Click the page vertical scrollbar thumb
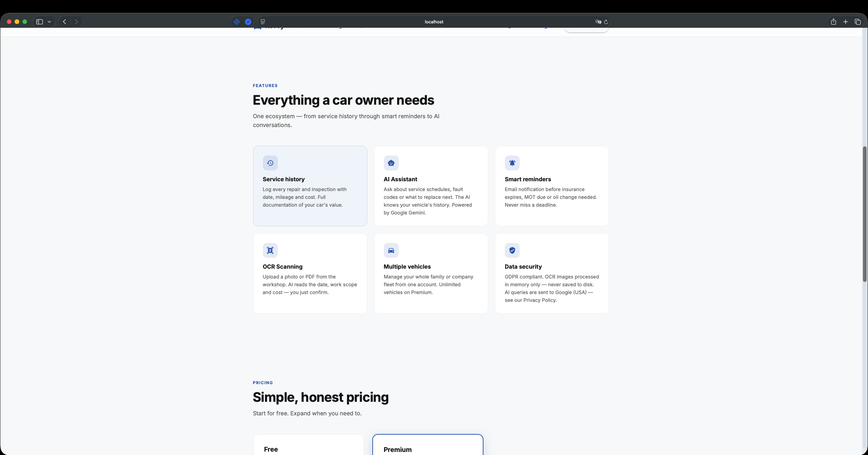The image size is (868, 455). pos(865,214)
